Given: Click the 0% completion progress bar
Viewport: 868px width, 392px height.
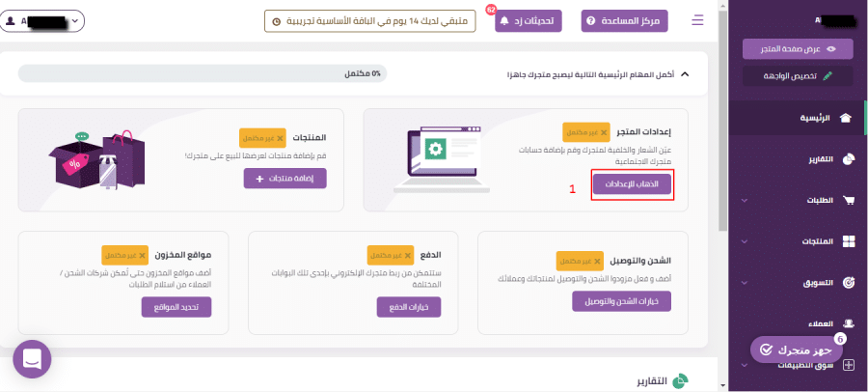Looking at the screenshot, I should [x=203, y=73].
